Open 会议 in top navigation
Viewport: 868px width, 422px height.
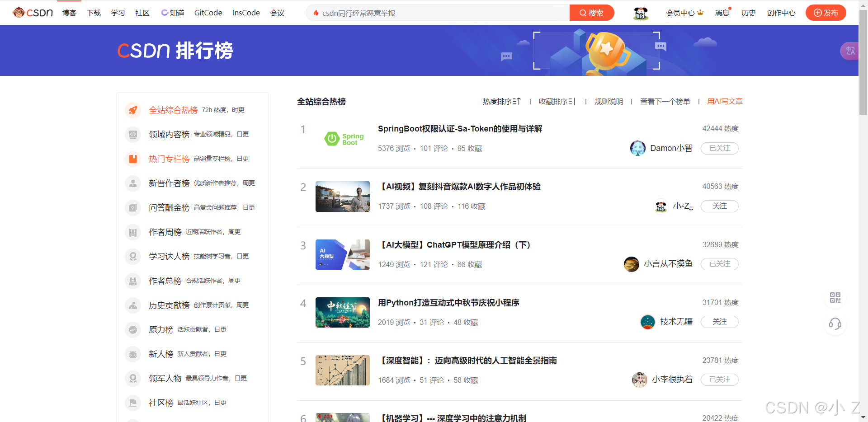(277, 13)
